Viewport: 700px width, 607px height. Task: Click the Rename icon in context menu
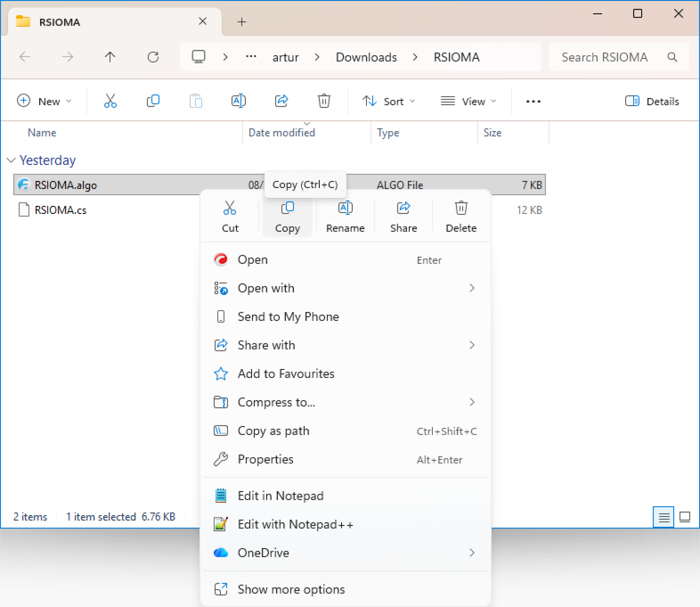(x=345, y=208)
